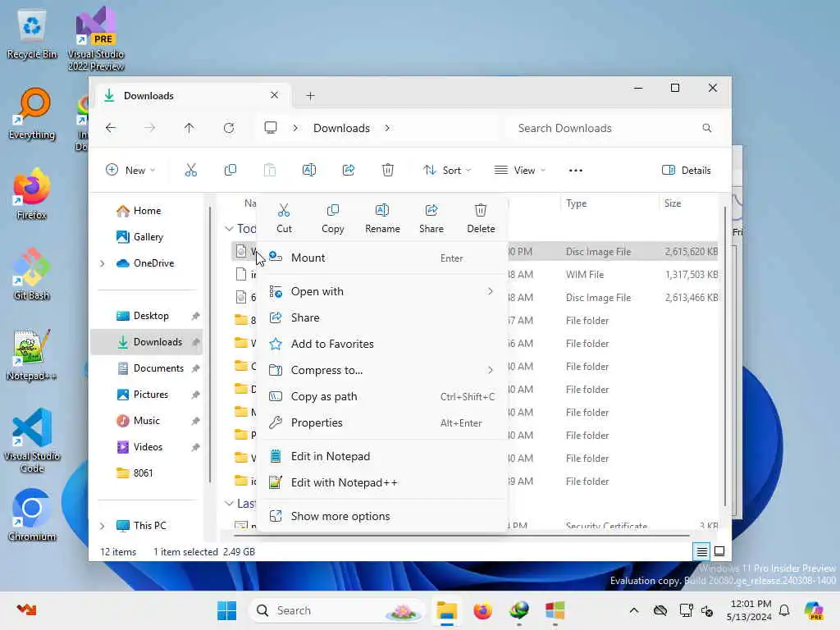840x630 pixels.
Task: Click the file list vertical scrollbar
Action: pos(725,356)
